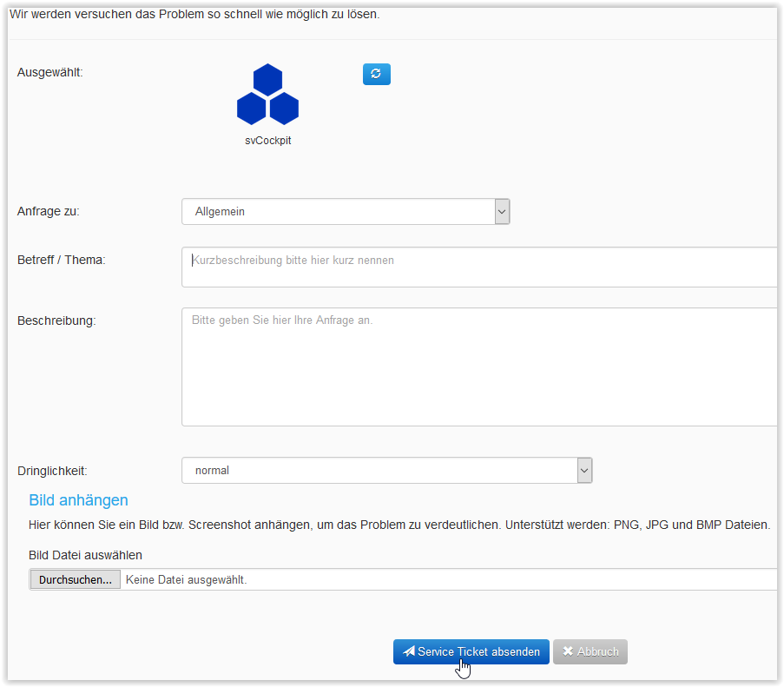Click the blue refresh icon button

(x=376, y=74)
